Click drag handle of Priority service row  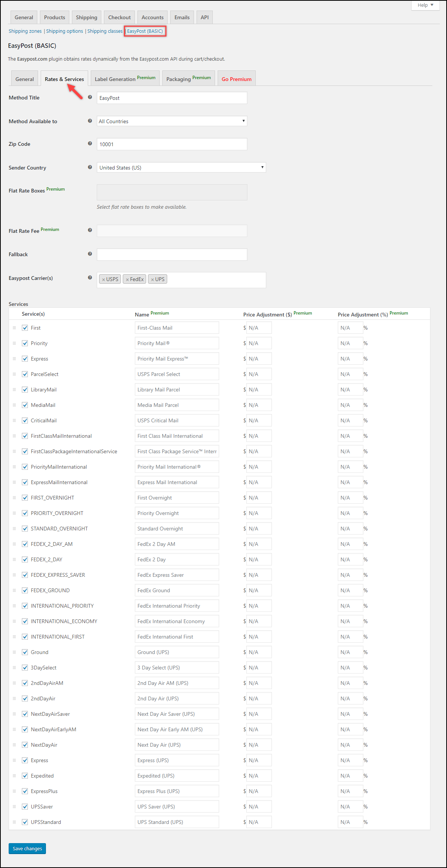click(x=14, y=343)
